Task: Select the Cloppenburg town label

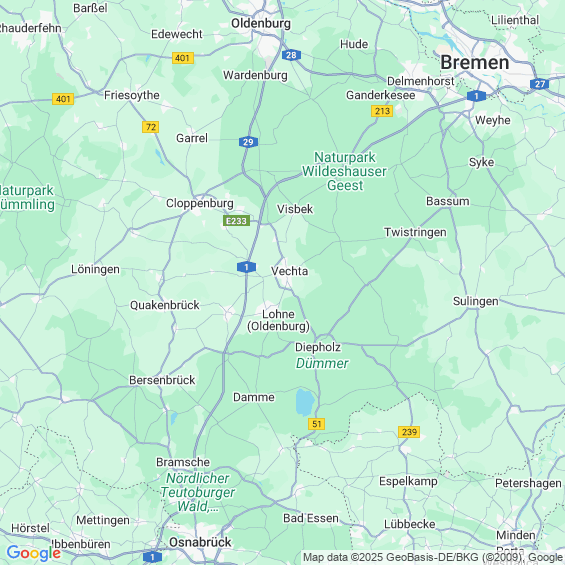Action: (200, 203)
